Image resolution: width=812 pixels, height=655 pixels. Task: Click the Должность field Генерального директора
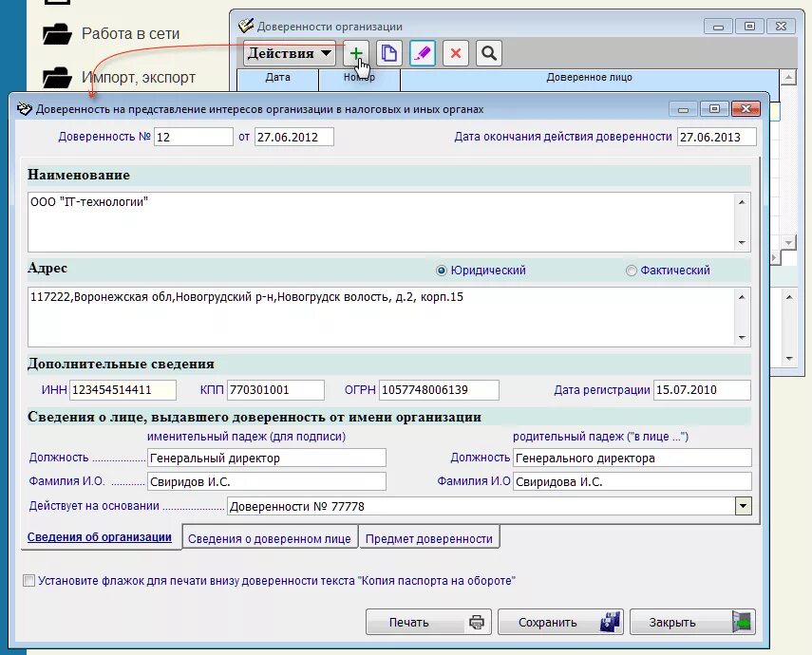tap(633, 458)
